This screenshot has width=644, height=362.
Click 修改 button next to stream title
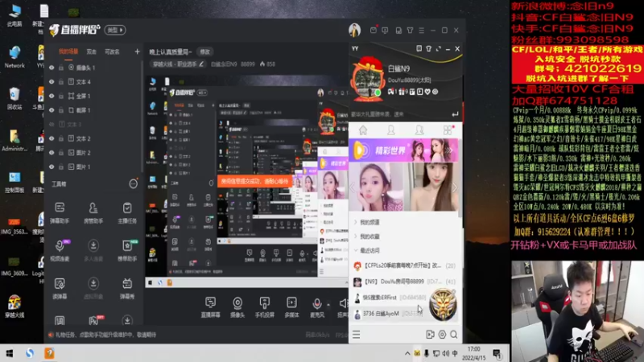(204, 51)
